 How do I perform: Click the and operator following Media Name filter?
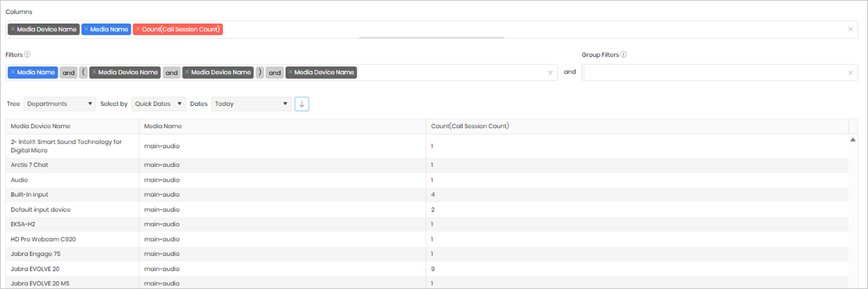(x=68, y=72)
